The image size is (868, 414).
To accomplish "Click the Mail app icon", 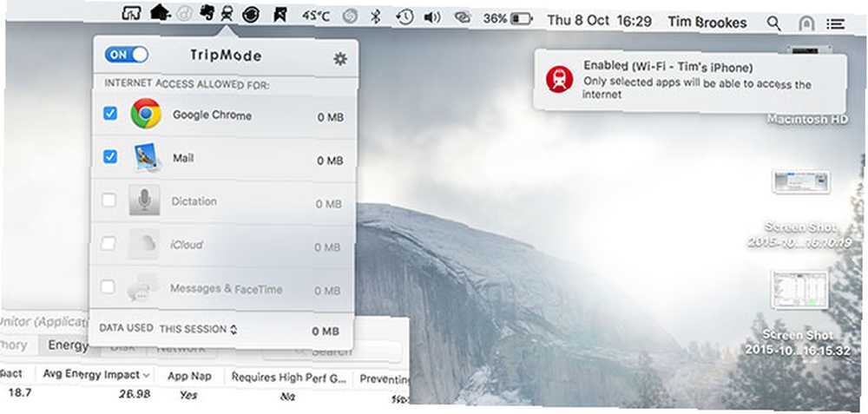I will tap(147, 157).
